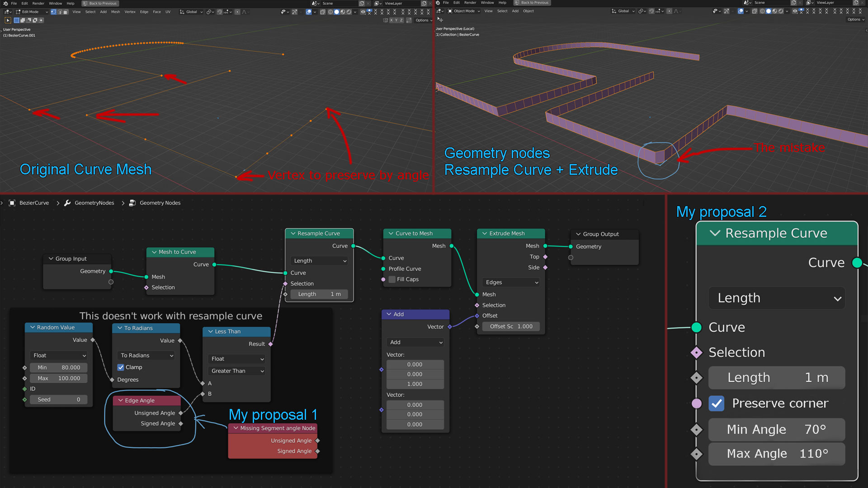Toggle proportional editing in left viewport header
This screenshot has width=868, height=488.
(x=237, y=12)
